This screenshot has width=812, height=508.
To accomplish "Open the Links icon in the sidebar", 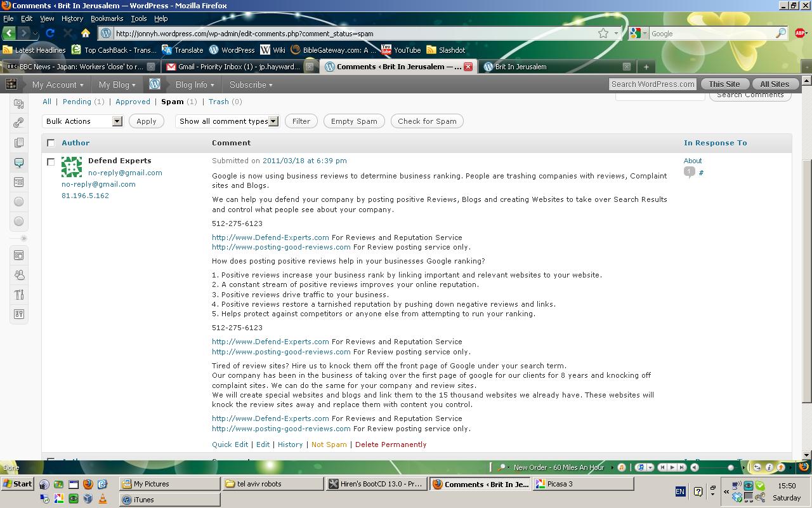I will [18, 123].
